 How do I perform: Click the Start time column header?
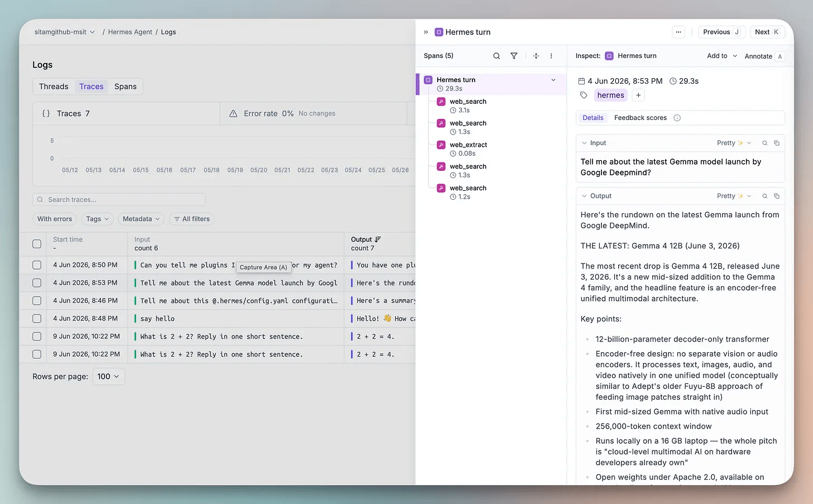[x=68, y=239]
